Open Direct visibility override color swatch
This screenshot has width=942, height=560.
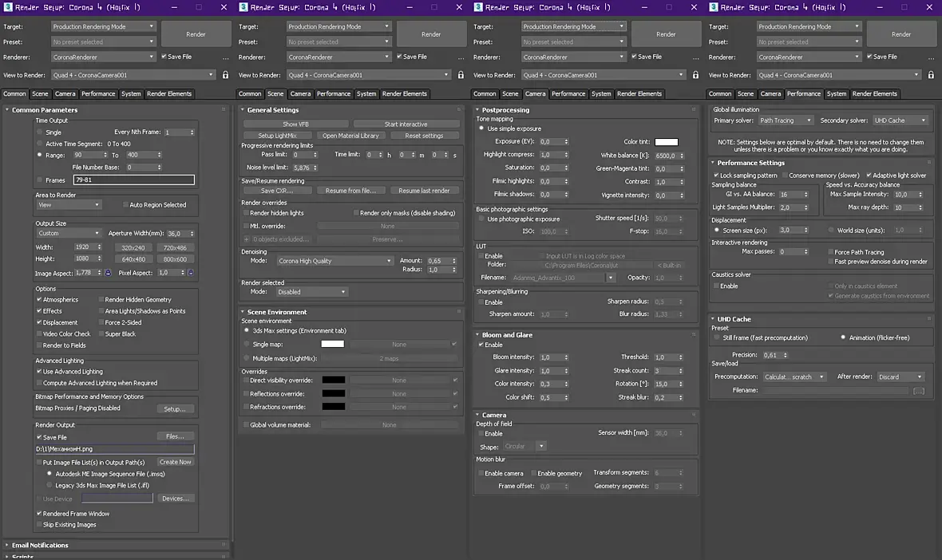334,381
